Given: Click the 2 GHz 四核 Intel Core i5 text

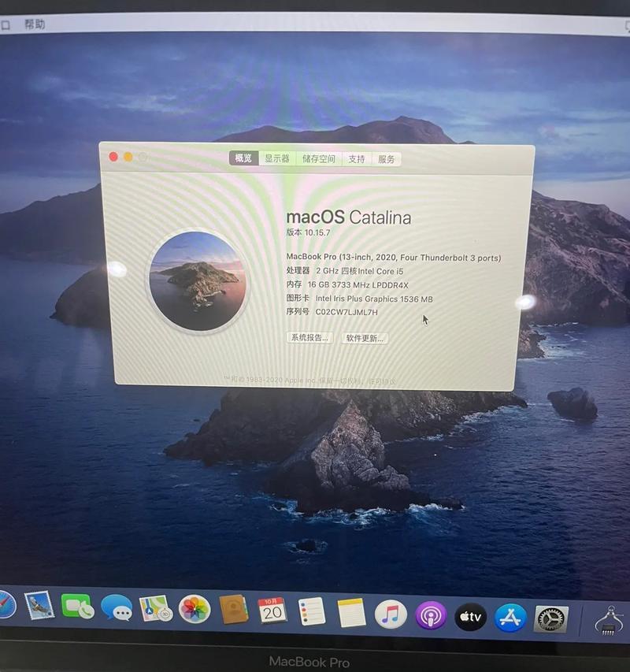Looking at the screenshot, I should (x=360, y=271).
